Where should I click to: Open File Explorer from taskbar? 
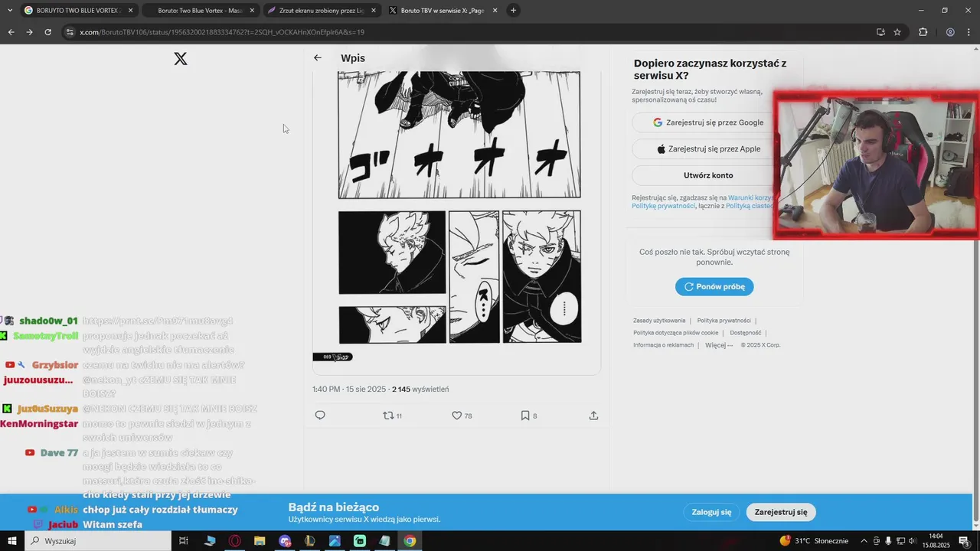pos(260,541)
